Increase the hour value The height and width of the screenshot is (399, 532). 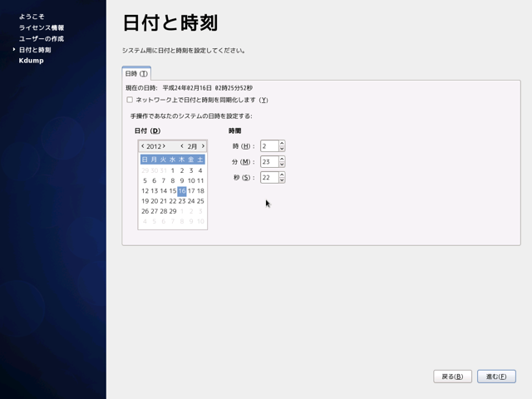282,143
